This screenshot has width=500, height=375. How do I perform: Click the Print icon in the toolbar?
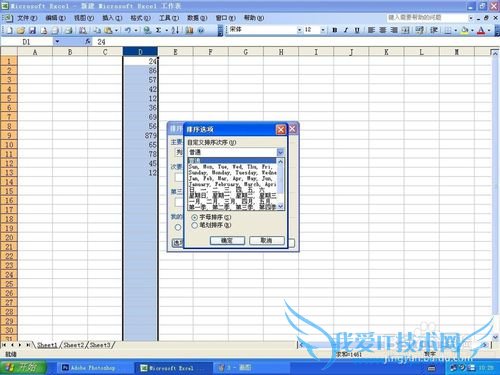point(68,30)
